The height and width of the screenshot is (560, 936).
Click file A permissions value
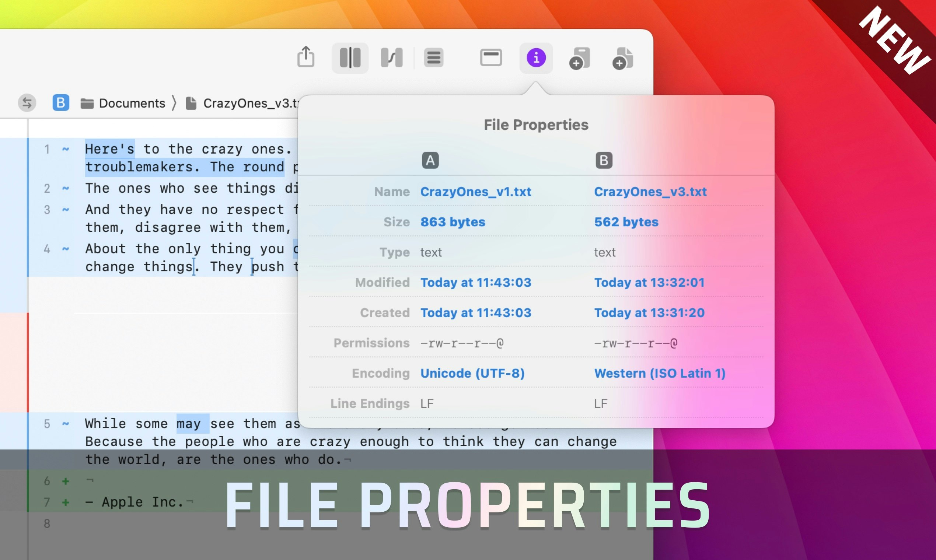462,343
